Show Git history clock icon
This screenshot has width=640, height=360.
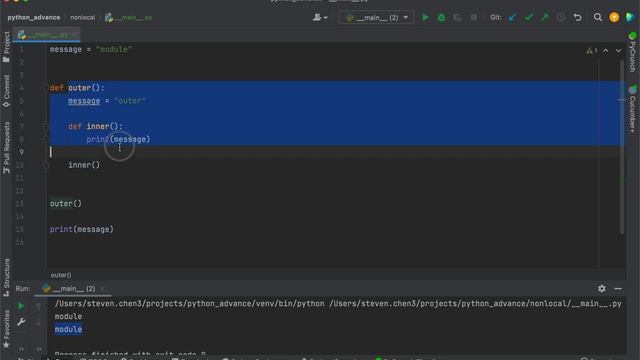pos(561,18)
